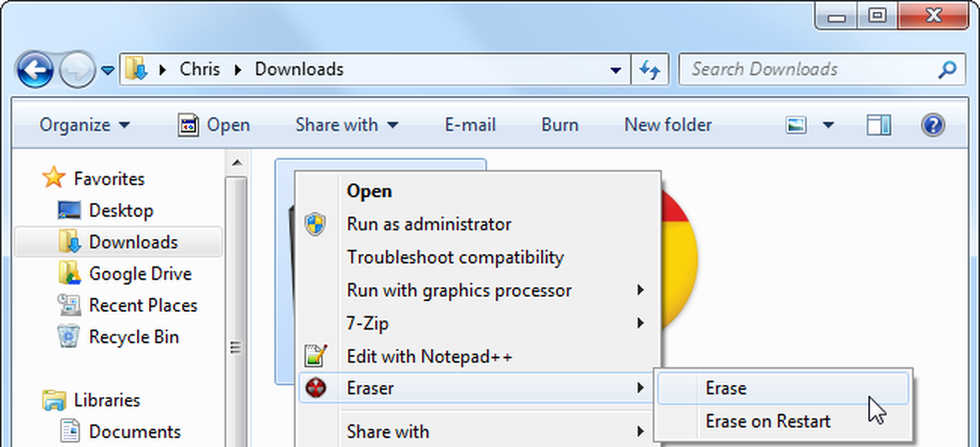Open Run with graphics processor submenu
The width and height of the screenshot is (980, 447).
click(x=479, y=290)
